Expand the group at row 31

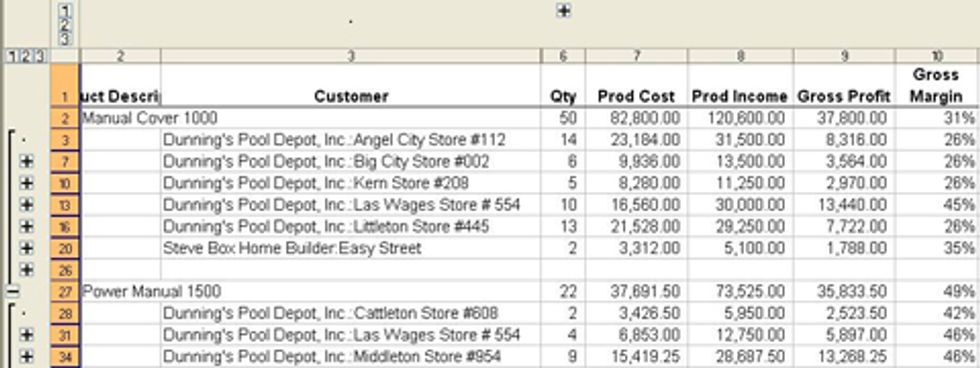[x=26, y=335]
